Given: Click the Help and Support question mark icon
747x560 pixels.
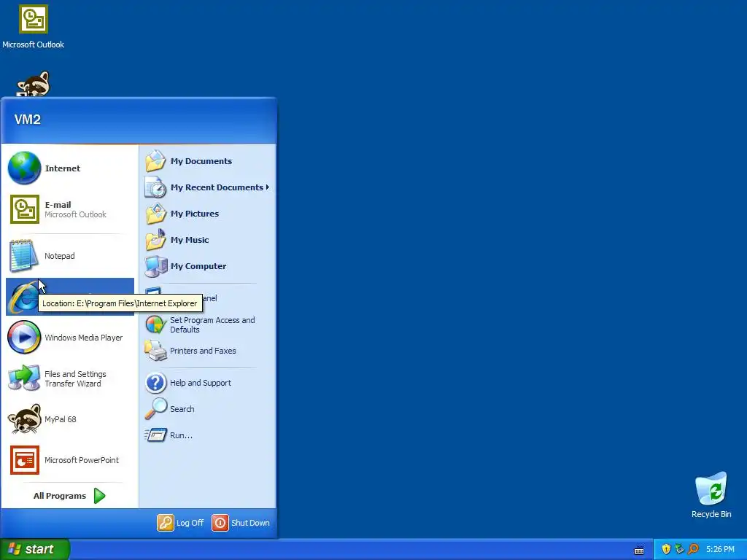Looking at the screenshot, I should point(155,383).
